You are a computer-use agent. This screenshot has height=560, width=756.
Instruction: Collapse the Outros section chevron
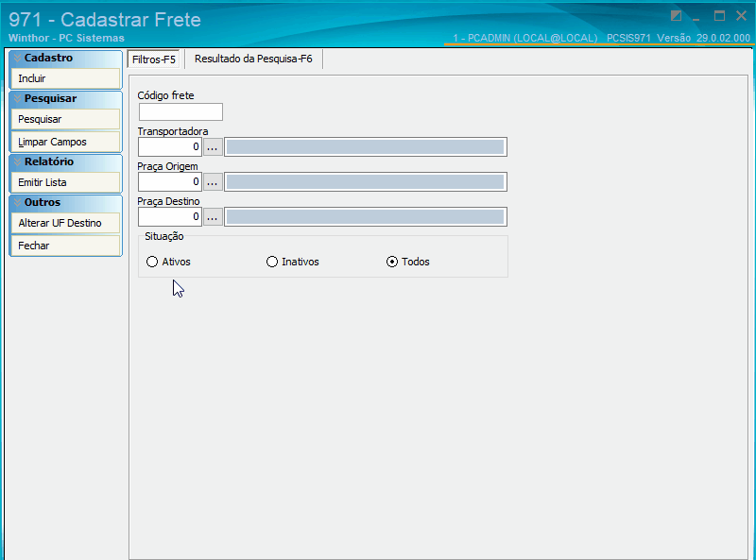17,202
